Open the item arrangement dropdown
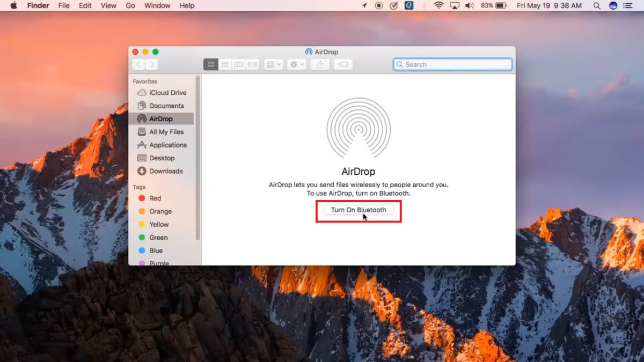 [x=274, y=64]
